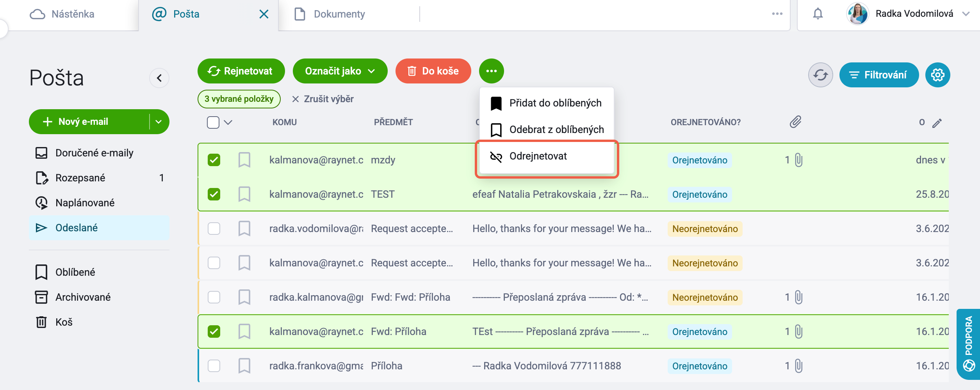Click Zrušit výběr link

point(323,99)
